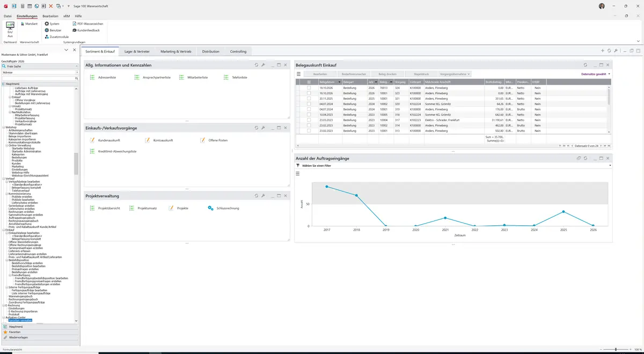Open Vorgangsübernahme dropdown
The width and height of the screenshot is (644, 354).
pyautogui.click(x=455, y=74)
